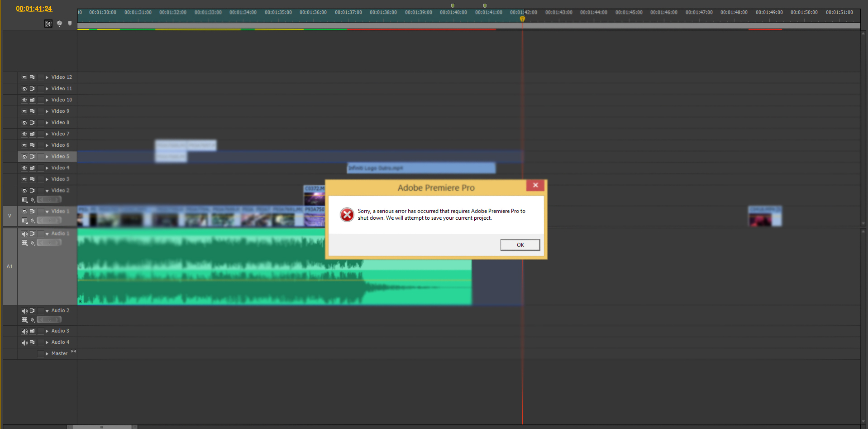Image resolution: width=868 pixels, height=429 pixels.
Task: Toggle sync lock on Audio 1
Action: (x=32, y=234)
